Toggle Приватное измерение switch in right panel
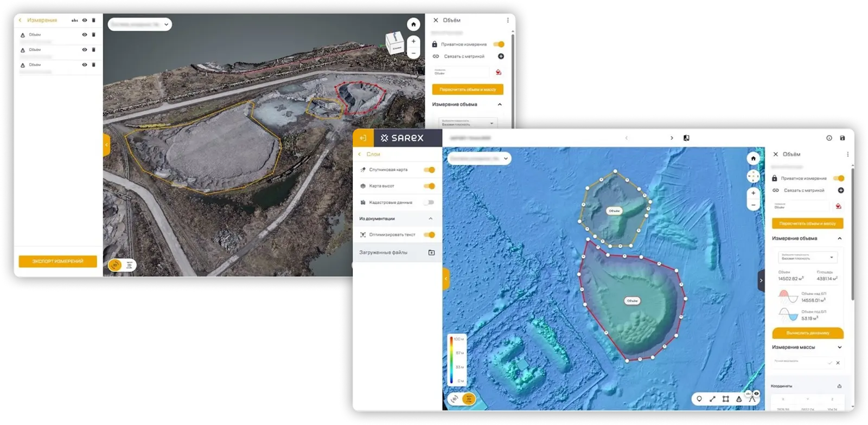The width and height of the screenshot is (868, 425). (x=839, y=178)
